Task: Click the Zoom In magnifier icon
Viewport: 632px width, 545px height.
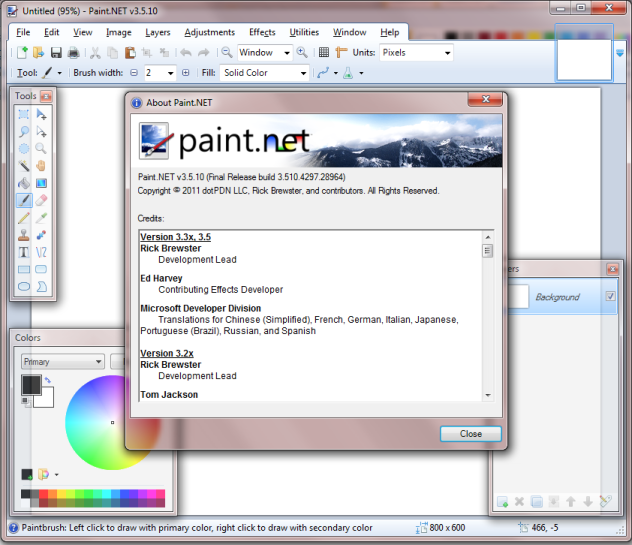Action: click(302, 52)
